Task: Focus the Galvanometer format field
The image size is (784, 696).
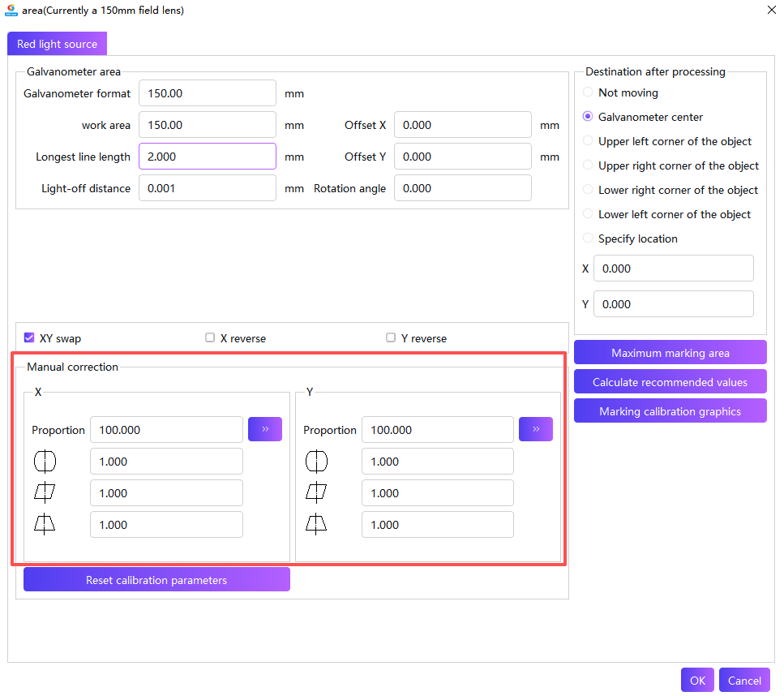Action: [208, 93]
